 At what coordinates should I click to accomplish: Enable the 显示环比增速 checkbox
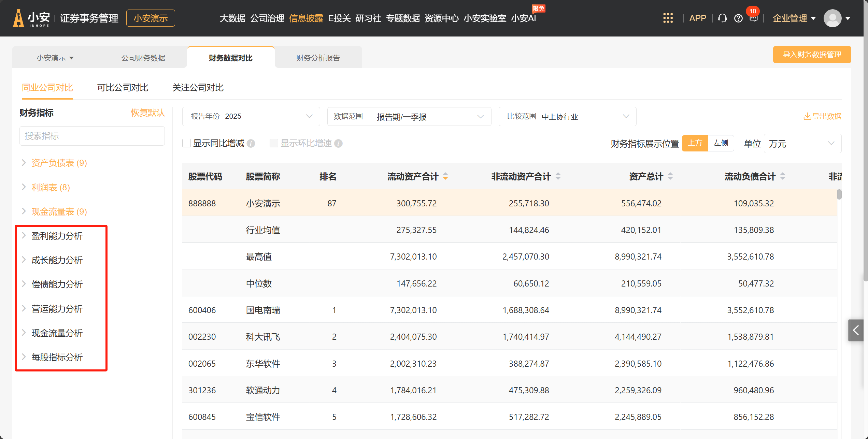click(x=273, y=143)
